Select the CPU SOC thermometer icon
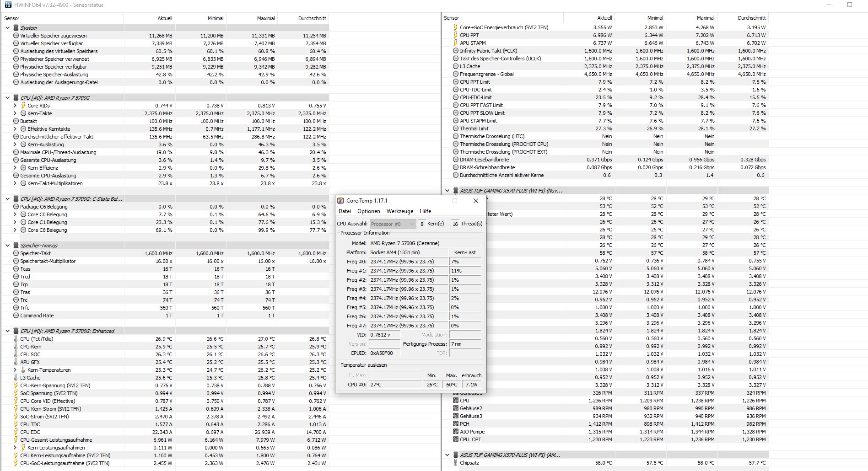 pyautogui.click(x=16, y=354)
